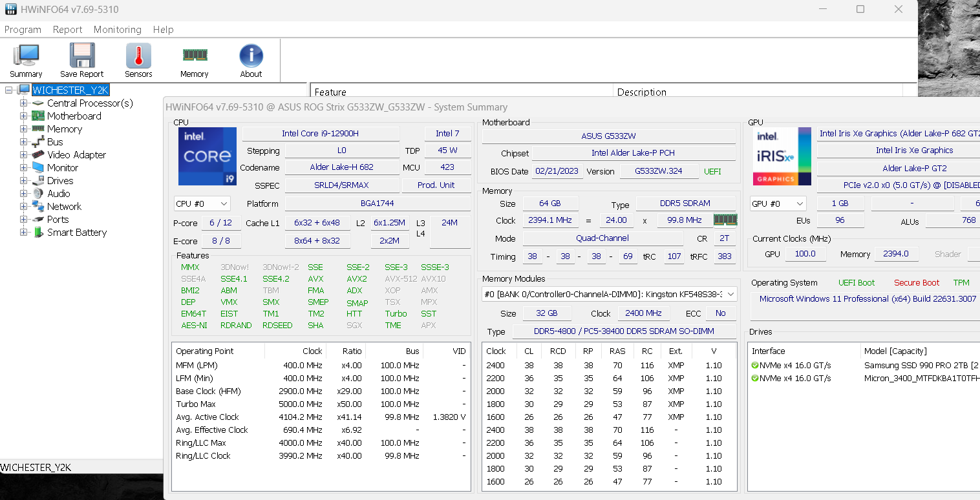Click the 2394.1 MHz memory clock value
This screenshot has height=500, width=980.
(550, 220)
